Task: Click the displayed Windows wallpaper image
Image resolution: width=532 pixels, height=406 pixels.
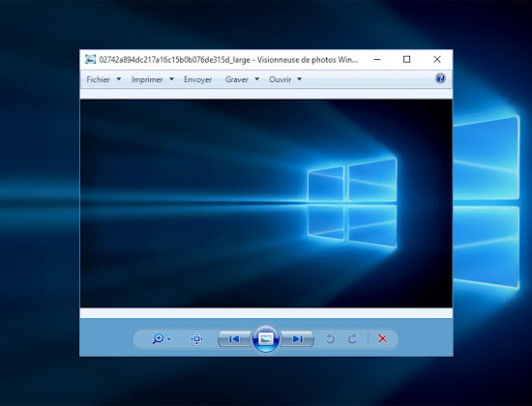Action: (266, 203)
